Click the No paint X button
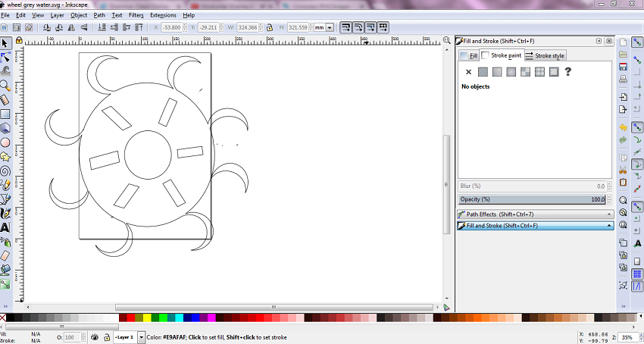The height and width of the screenshot is (344, 644). [x=469, y=72]
